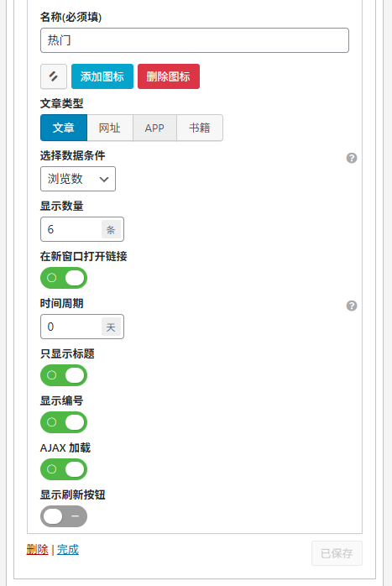
Task: Select the 书籍 type option
Action: pos(200,128)
